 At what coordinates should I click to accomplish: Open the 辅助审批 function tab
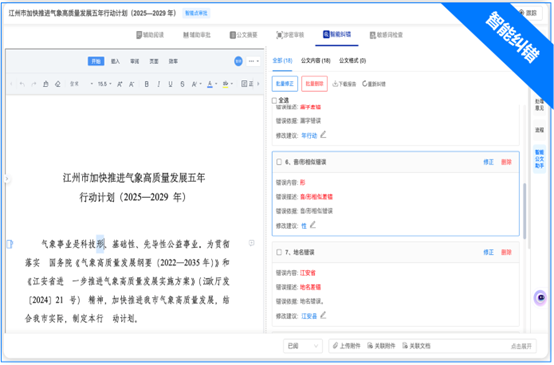coord(197,35)
